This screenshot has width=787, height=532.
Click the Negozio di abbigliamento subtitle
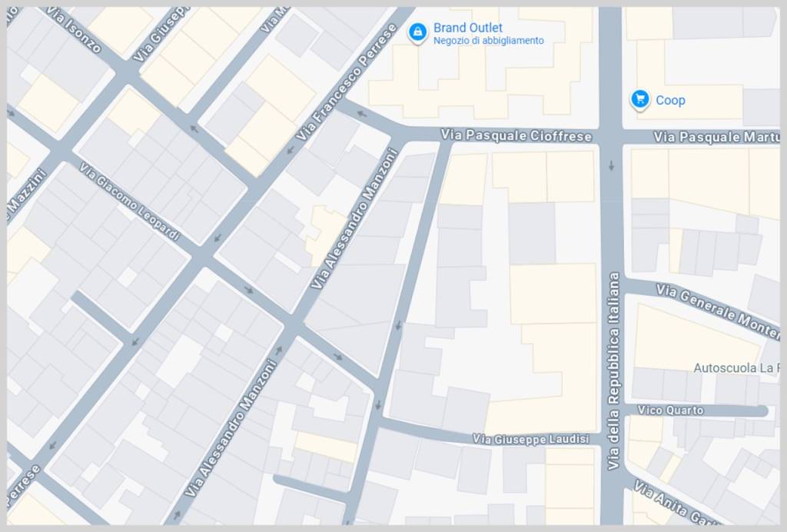coord(488,41)
